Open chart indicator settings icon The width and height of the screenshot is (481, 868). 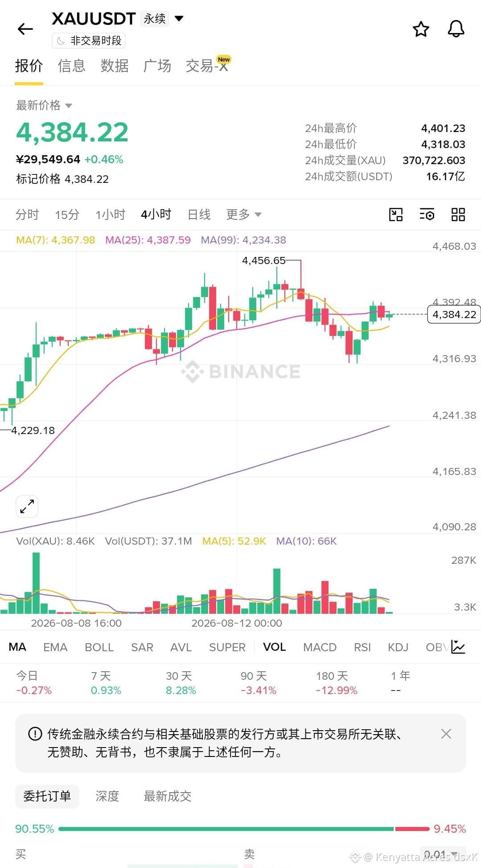point(427,215)
